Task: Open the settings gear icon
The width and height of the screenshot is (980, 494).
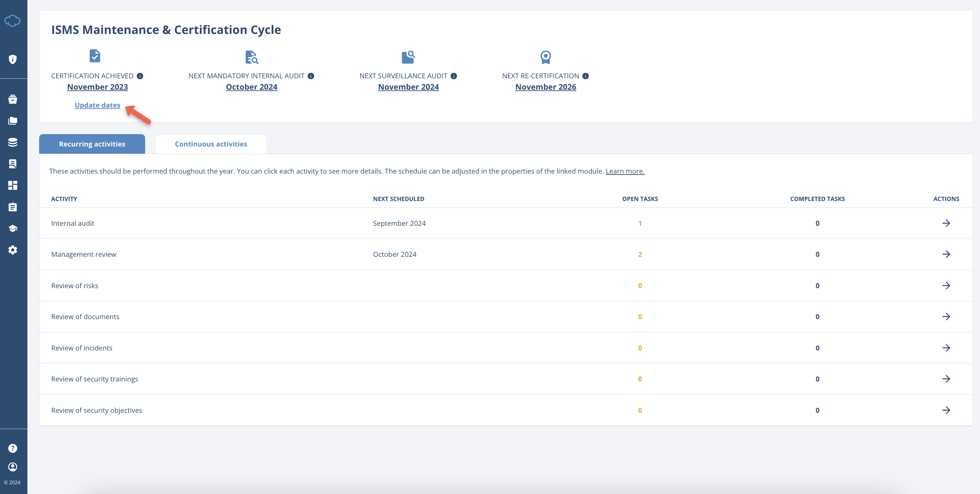Action: [x=13, y=250]
